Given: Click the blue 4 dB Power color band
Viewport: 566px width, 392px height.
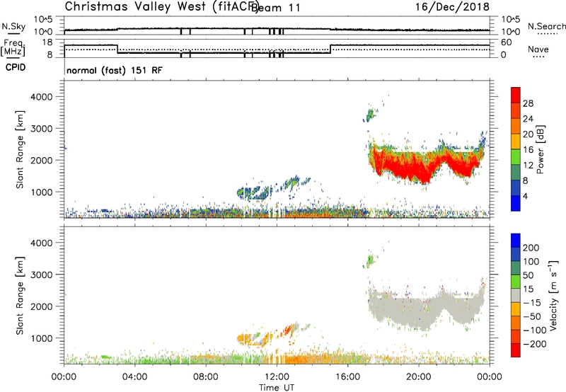Looking at the screenshot, I should (516, 203).
